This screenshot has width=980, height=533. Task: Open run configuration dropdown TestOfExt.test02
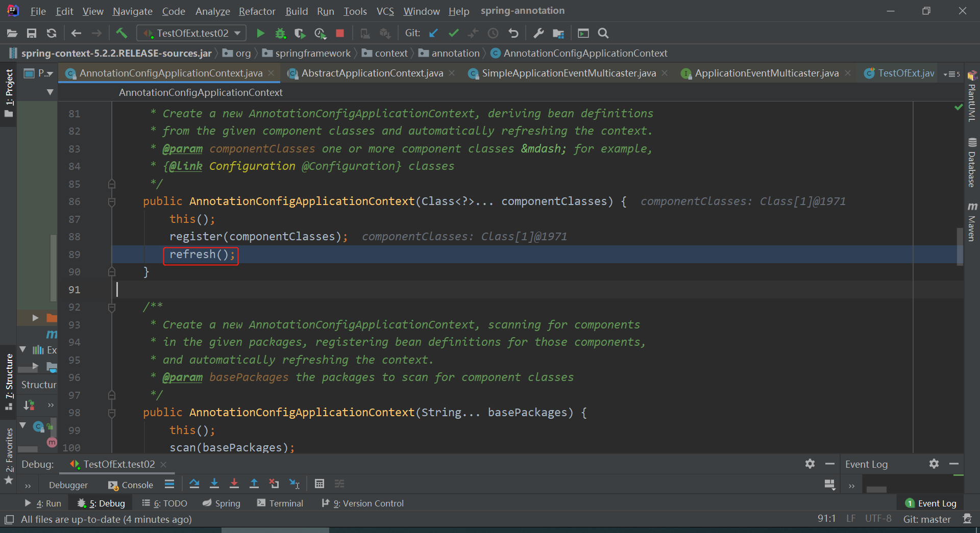191,33
